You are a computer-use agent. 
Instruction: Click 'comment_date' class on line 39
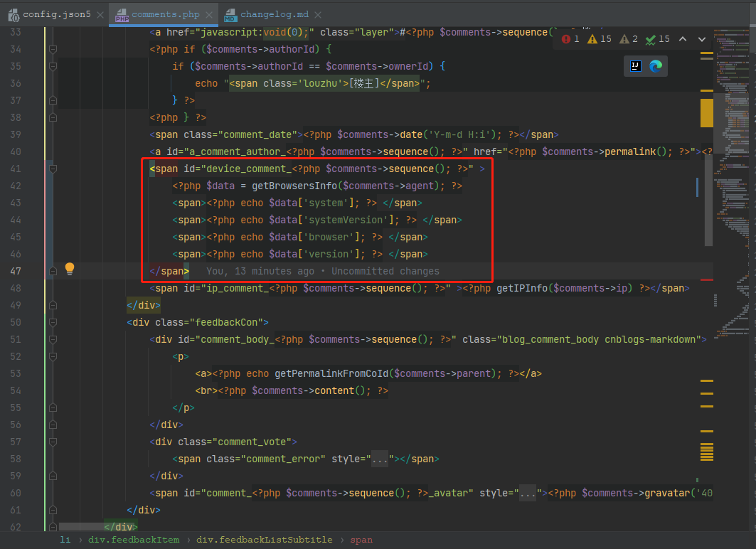point(257,134)
